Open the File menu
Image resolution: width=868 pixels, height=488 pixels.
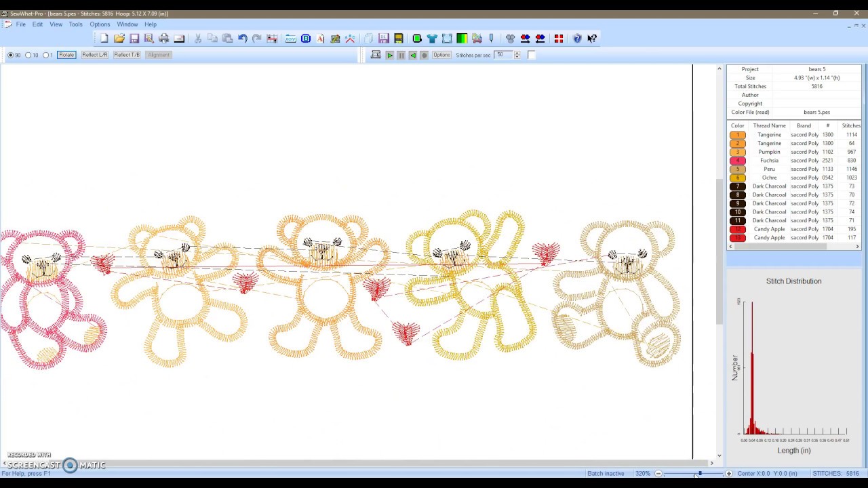(x=21, y=24)
